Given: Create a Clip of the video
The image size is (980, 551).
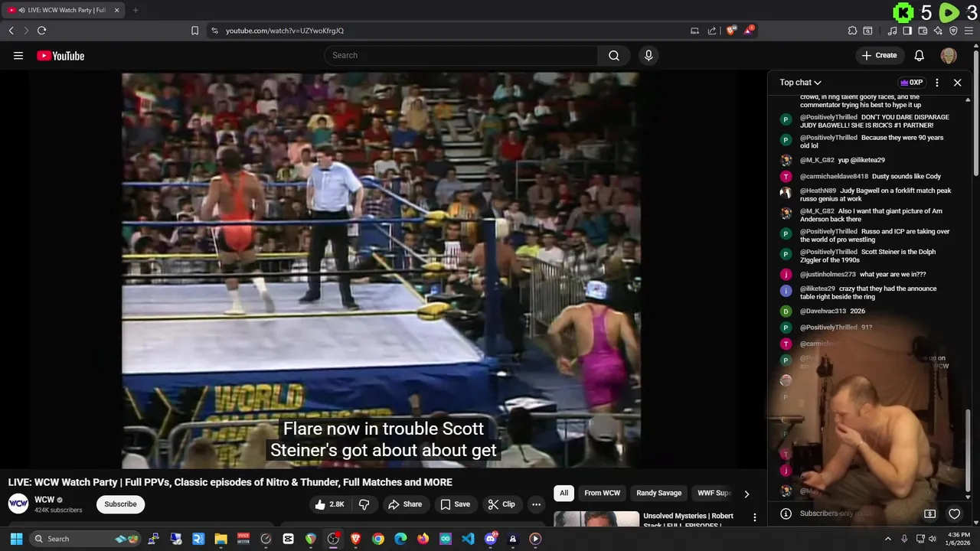Looking at the screenshot, I should coord(501,504).
